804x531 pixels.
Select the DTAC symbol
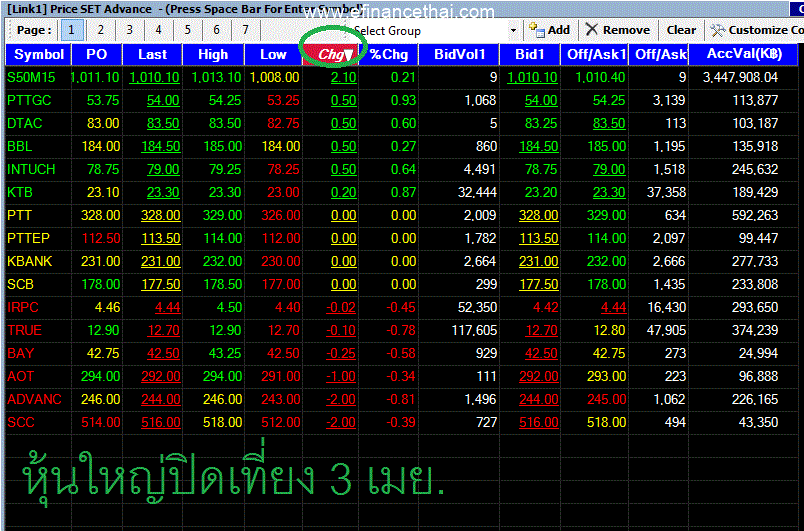tap(25, 124)
